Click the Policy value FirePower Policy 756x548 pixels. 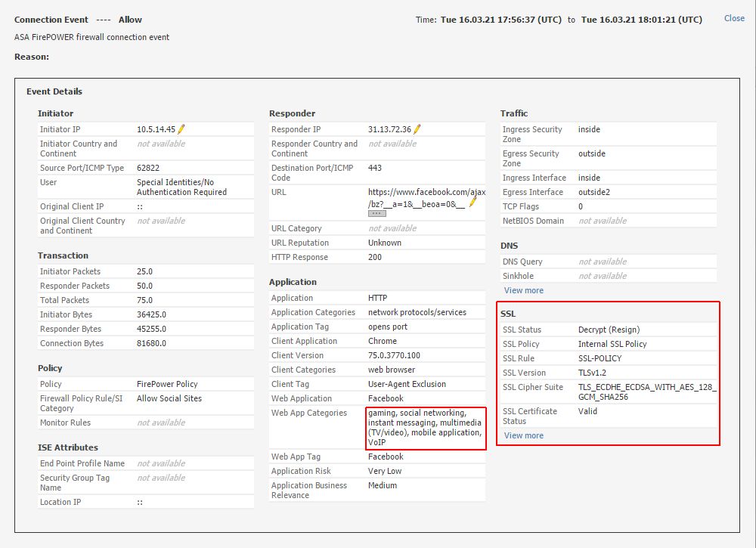(x=167, y=384)
